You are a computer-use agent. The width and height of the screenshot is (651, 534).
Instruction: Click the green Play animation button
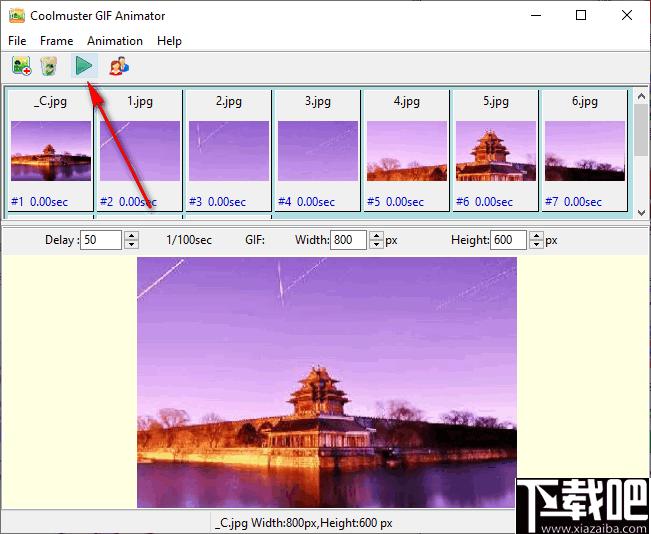pos(84,66)
